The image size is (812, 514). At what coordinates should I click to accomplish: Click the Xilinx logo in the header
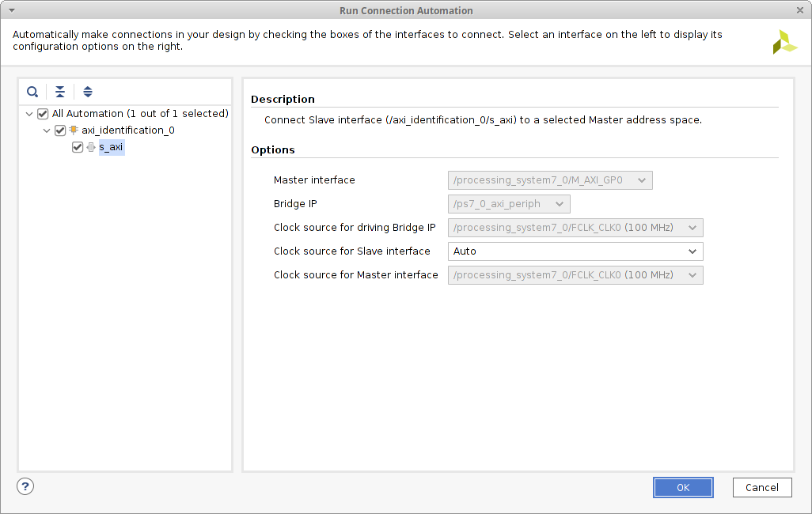point(785,43)
